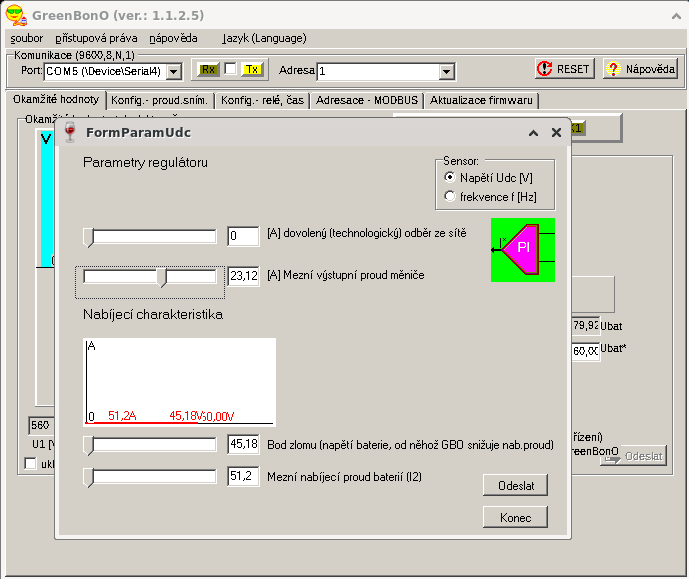Click the field showing 560

[x=41, y=425]
